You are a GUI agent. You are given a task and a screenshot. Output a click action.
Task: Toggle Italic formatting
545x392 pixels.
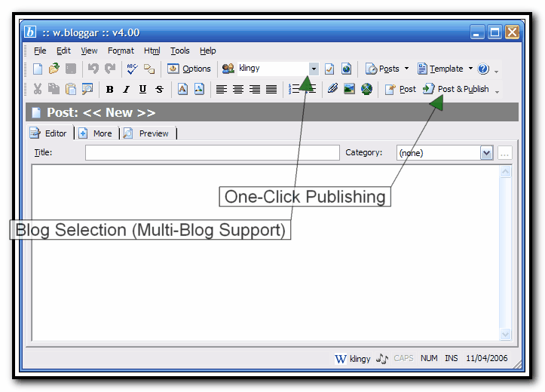pos(126,89)
